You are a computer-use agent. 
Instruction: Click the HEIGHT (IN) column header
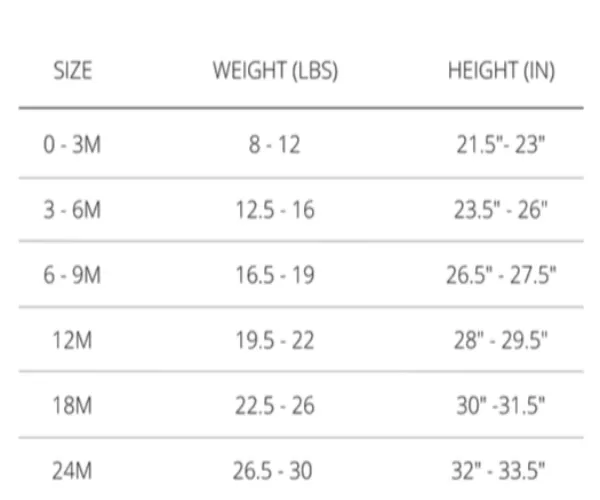click(x=501, y=71)
